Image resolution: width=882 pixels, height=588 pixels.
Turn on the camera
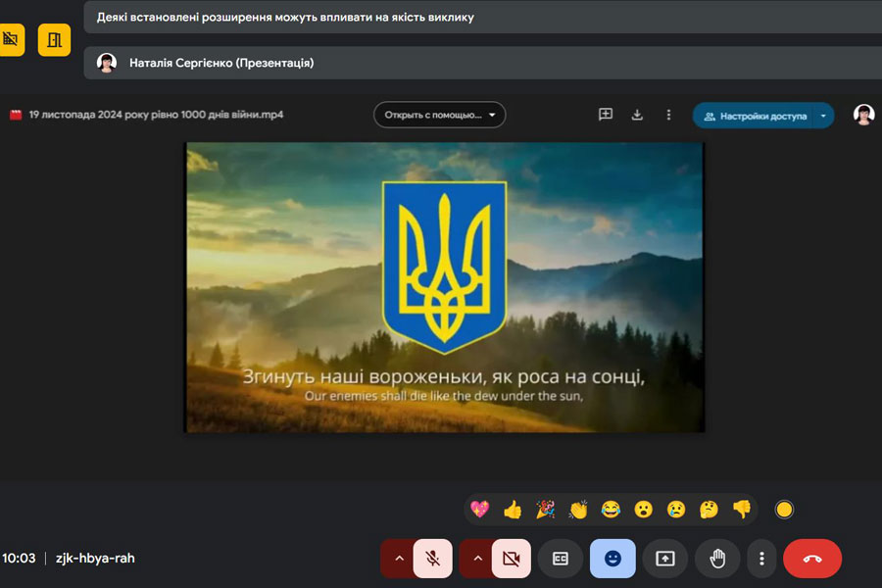coord(512,559)
